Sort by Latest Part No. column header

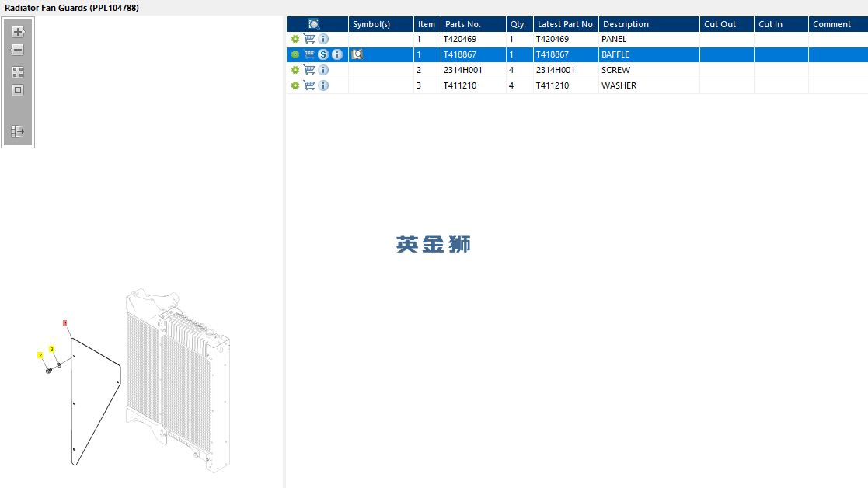566,24
